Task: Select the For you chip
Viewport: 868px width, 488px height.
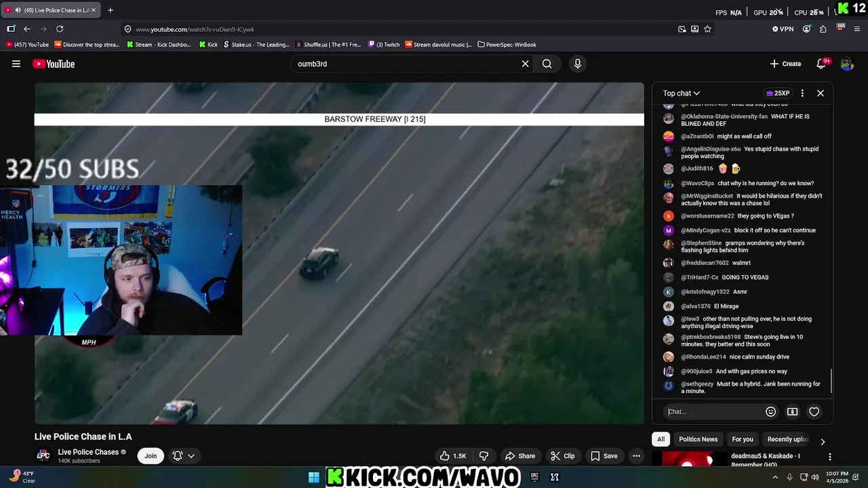Action: pos(743,439)
